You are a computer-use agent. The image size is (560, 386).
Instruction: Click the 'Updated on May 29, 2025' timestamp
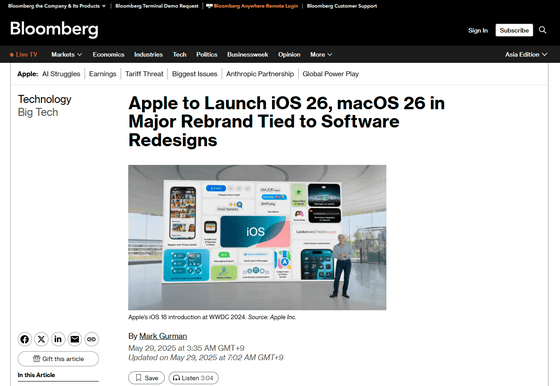tap(206, 357)
